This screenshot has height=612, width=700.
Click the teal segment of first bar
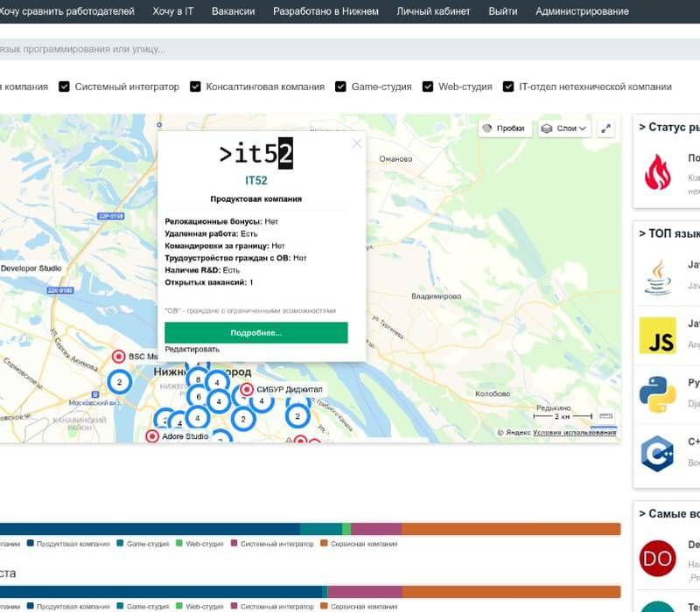(x=321, y=529)
